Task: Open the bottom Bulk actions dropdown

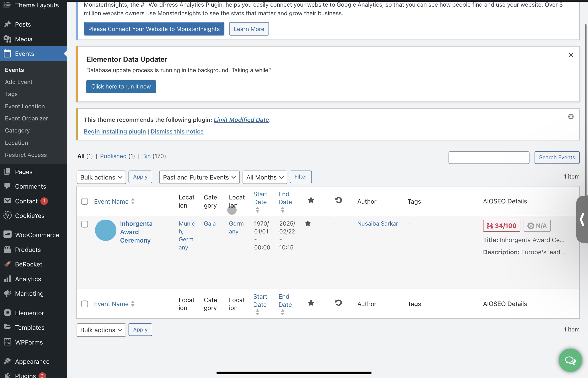Action: click(101, 330)
